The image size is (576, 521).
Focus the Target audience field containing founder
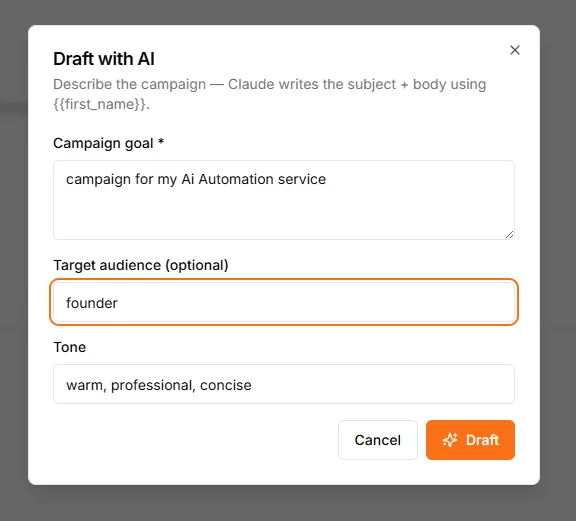click(284, 302)
